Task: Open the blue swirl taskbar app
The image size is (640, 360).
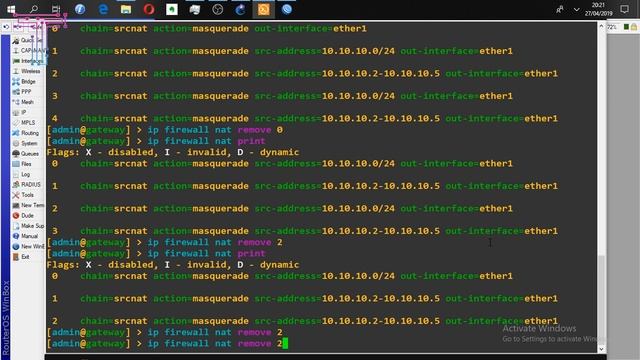Action: click(240, 9)
